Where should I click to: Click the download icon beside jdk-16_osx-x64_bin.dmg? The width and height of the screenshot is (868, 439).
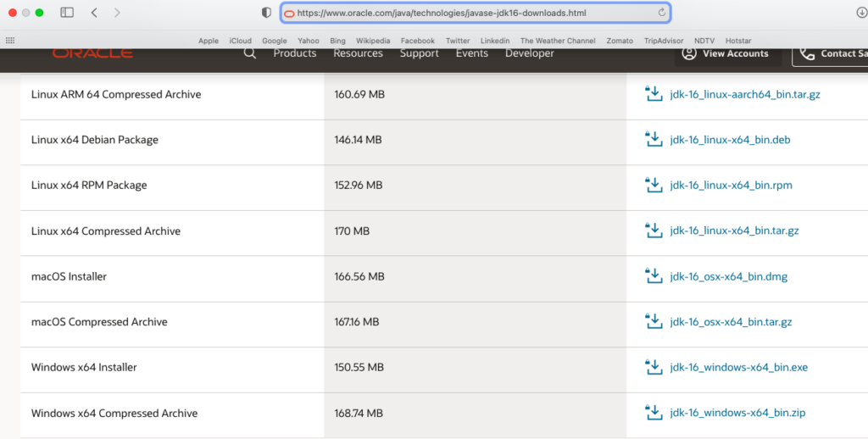[654, 275]
